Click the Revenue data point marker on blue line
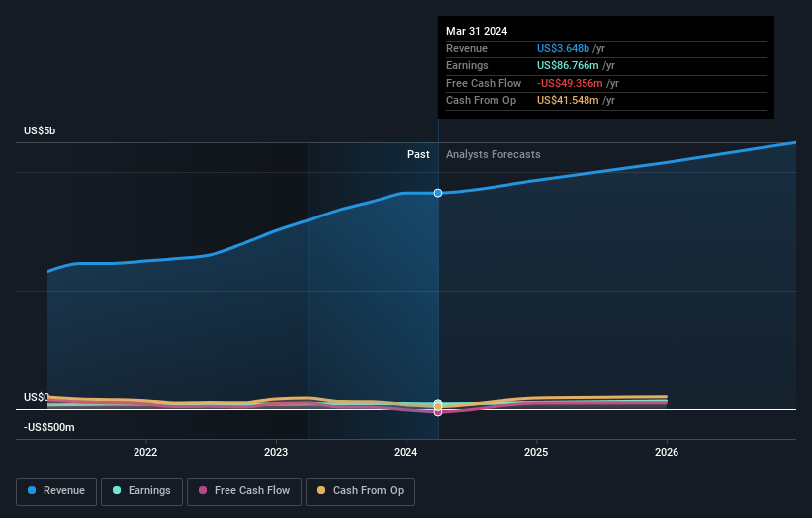 (438, 193)
